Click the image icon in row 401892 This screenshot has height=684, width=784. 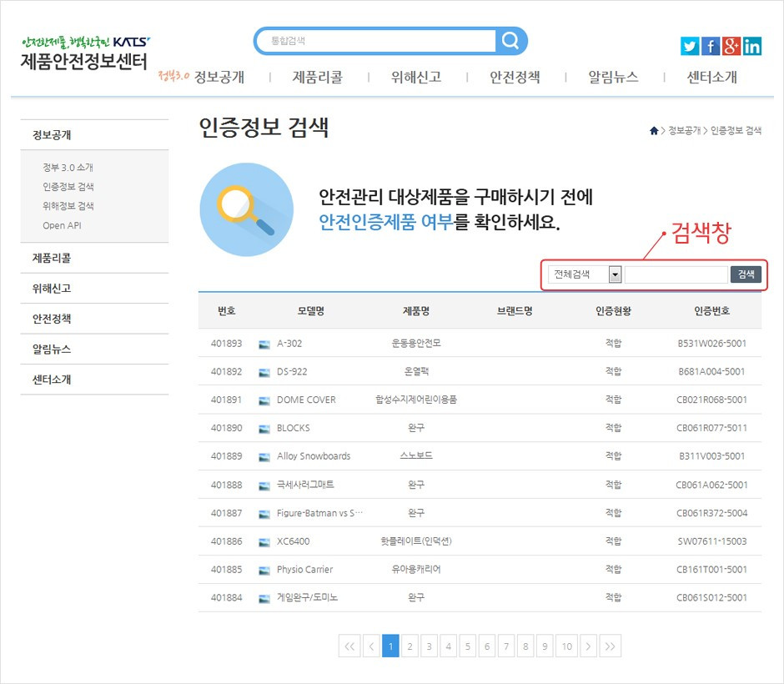(x=264, y=372)
